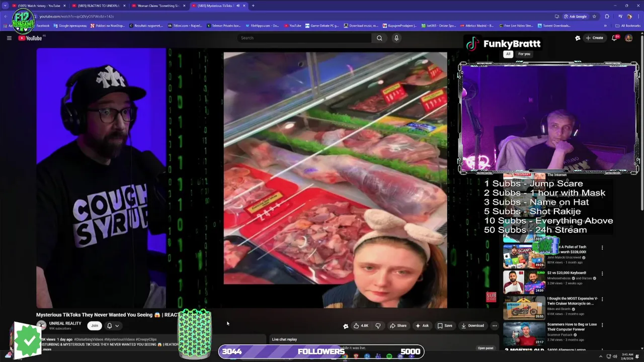
Task: Open the Chrome tab search dropdown arrow
Action: pyautogui.click(x=5, y=6)
